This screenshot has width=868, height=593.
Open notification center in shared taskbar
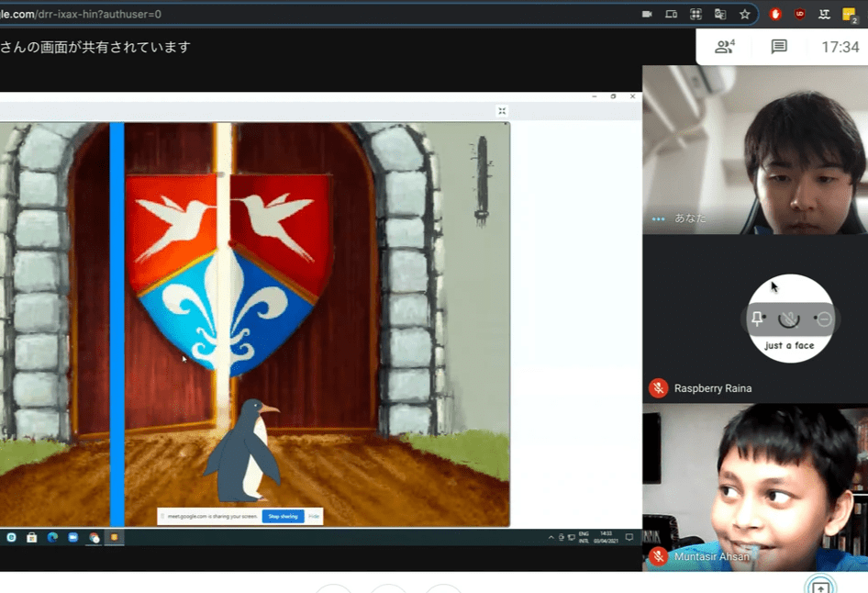(629, 537)
